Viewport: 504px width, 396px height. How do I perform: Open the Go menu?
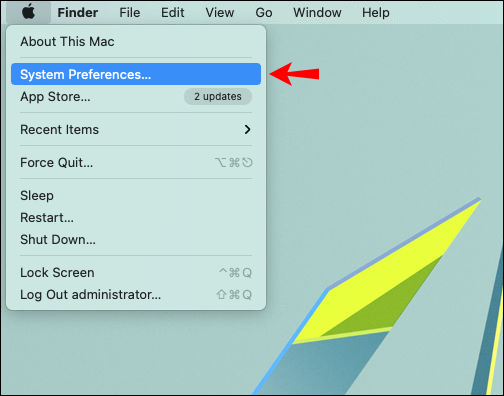coord(264,13)
